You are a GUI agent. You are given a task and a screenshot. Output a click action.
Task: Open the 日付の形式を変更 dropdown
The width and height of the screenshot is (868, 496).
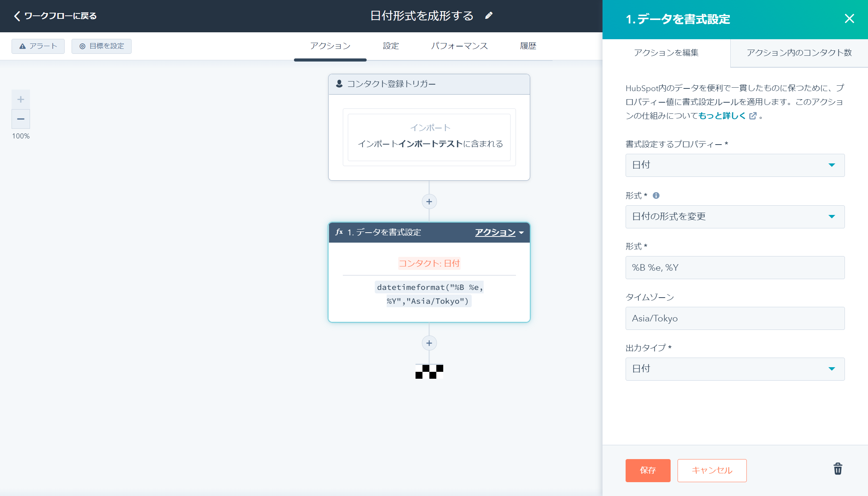pyautogui.click(x=735, y=217)
